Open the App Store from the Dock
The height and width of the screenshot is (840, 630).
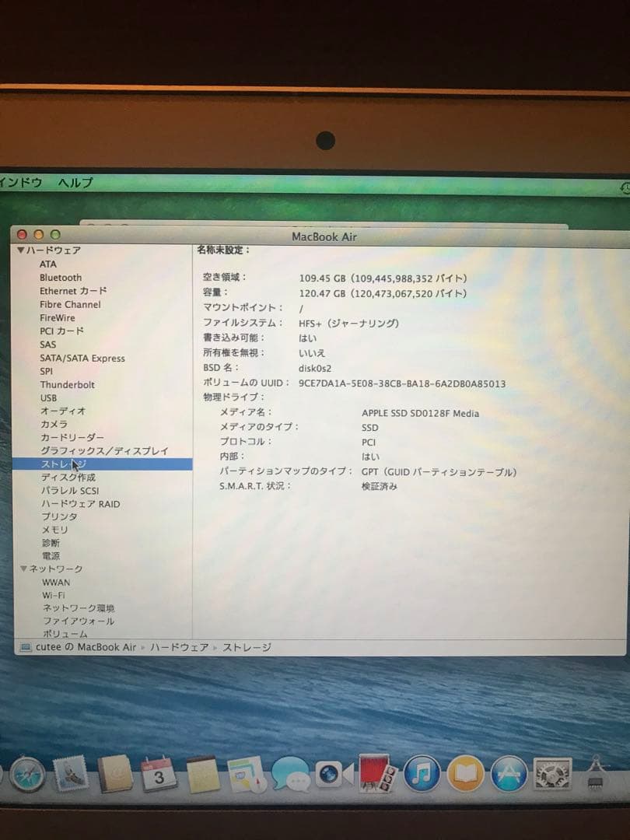pos(509,774)
